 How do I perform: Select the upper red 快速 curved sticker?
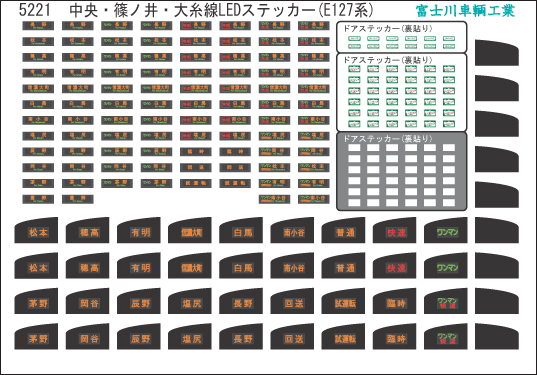[395, 230]
